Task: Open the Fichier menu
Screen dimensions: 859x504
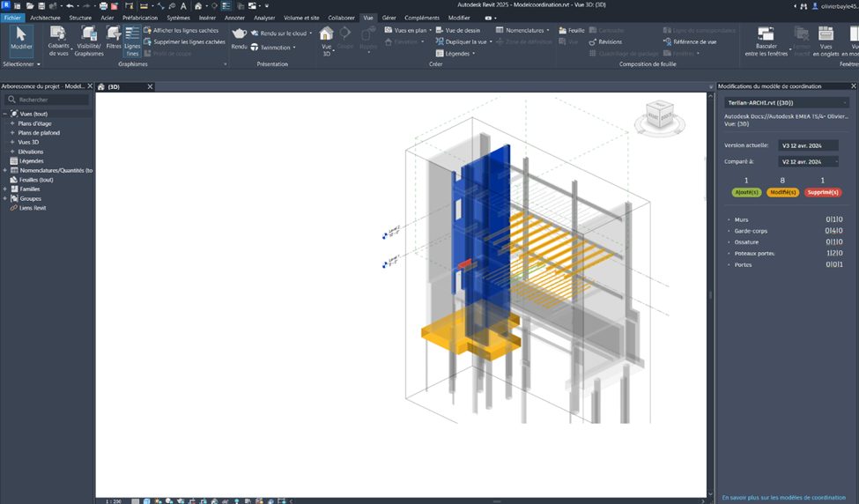Action: 12,19
